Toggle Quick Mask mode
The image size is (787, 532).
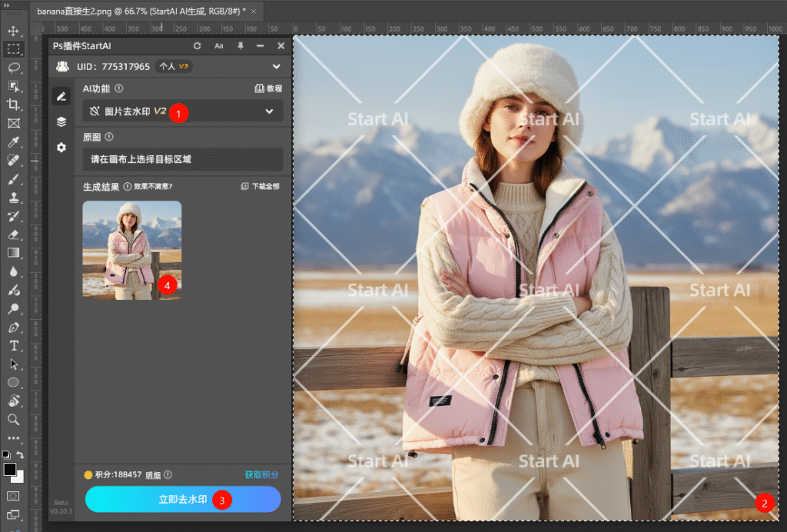13,496
